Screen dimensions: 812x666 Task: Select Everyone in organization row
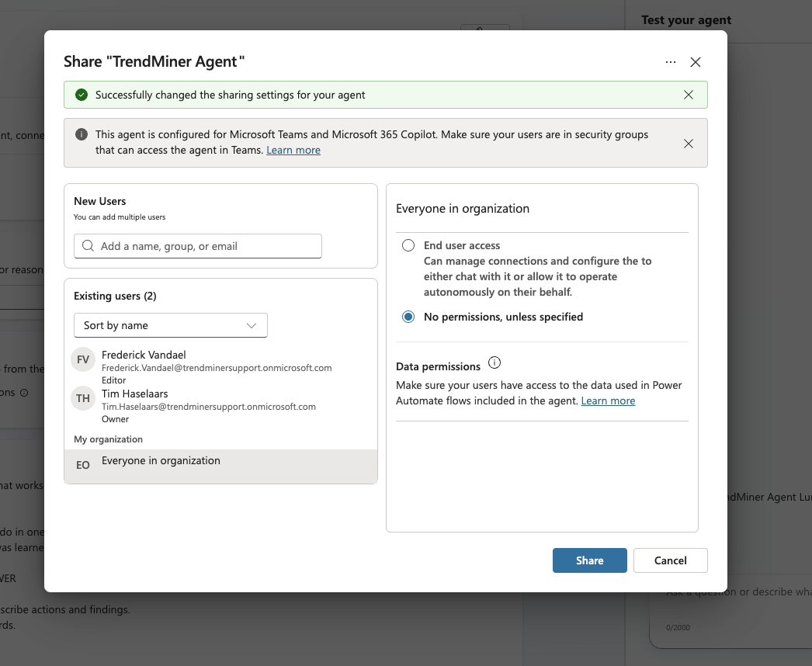point(220,466)
